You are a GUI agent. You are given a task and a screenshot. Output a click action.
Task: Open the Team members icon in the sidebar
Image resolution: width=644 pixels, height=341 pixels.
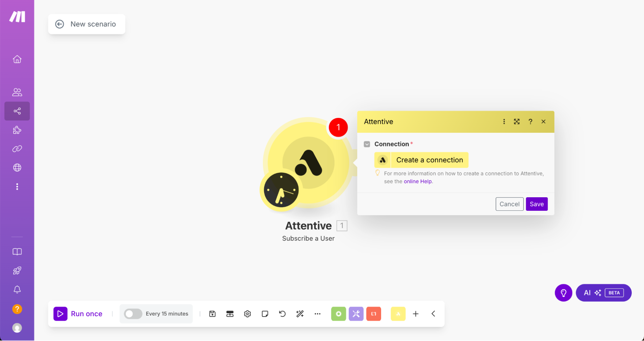click(x=17, y=92)
